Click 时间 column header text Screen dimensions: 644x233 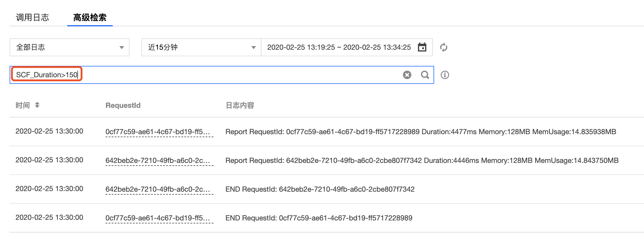tap(23, 105)
